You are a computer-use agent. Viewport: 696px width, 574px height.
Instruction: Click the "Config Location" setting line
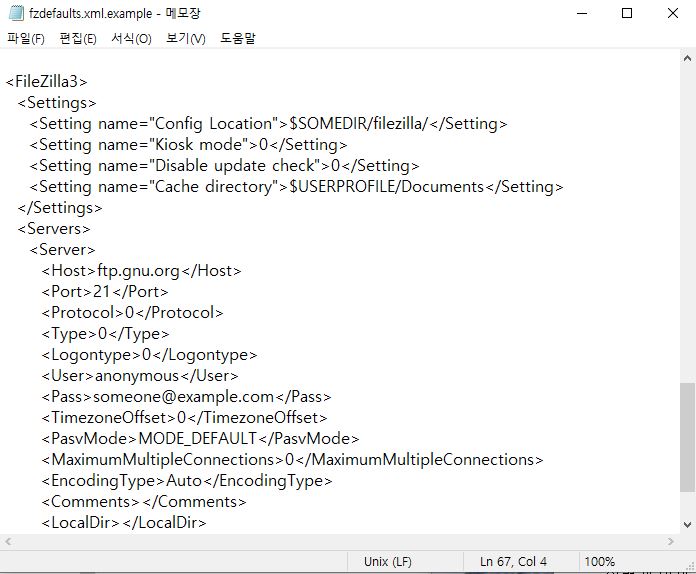click(268, 123)
